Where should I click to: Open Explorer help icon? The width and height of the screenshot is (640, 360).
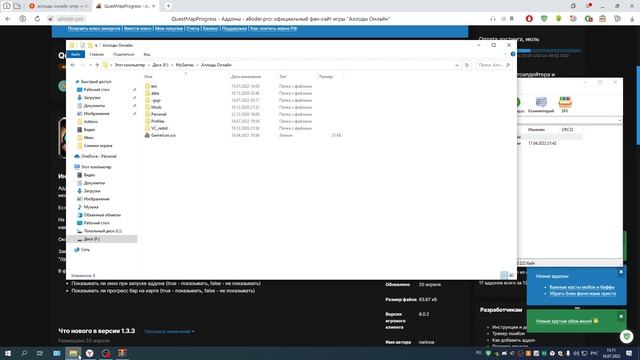click(513, 54)
